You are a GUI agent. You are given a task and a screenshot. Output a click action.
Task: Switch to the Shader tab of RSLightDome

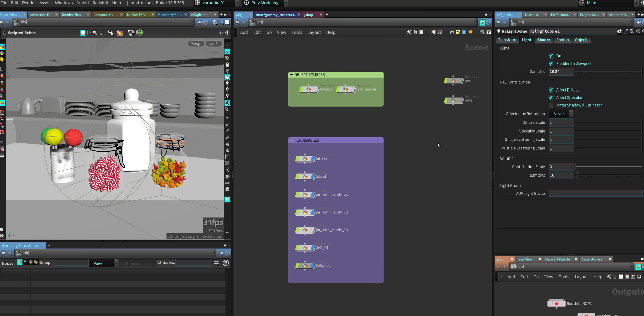click(x=544, y=40)
